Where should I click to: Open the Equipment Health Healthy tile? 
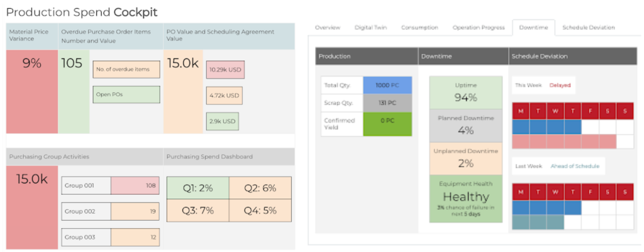465,199
